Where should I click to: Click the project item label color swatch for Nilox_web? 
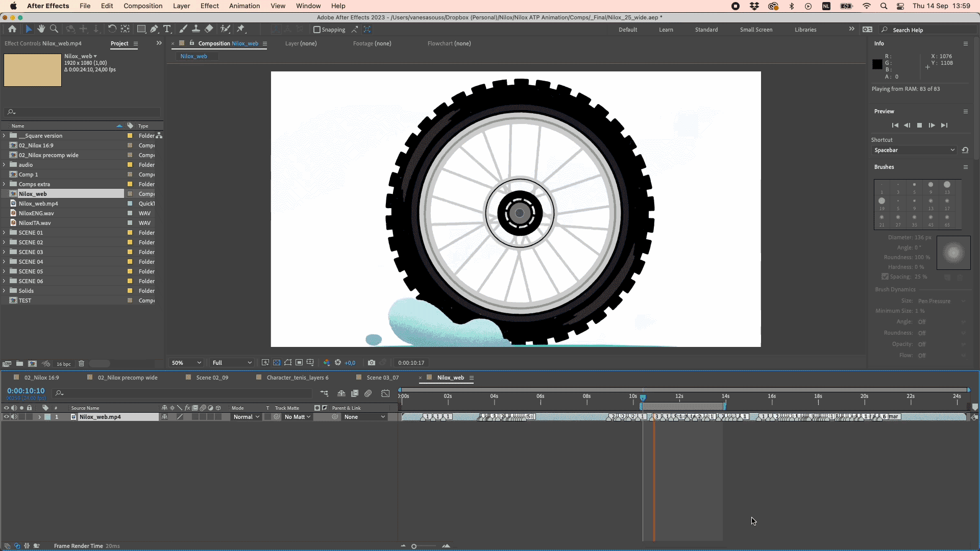click(x=130, y=194)
